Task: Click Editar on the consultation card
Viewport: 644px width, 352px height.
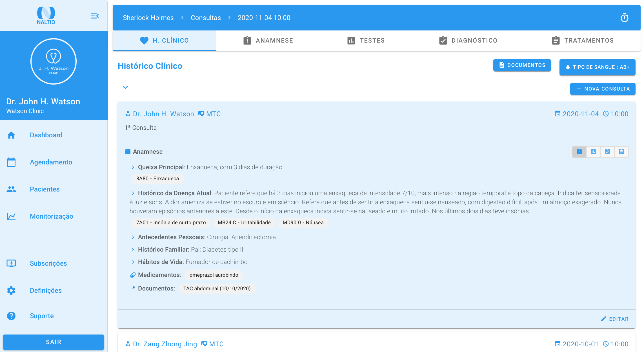Action: tap(615, 319)
